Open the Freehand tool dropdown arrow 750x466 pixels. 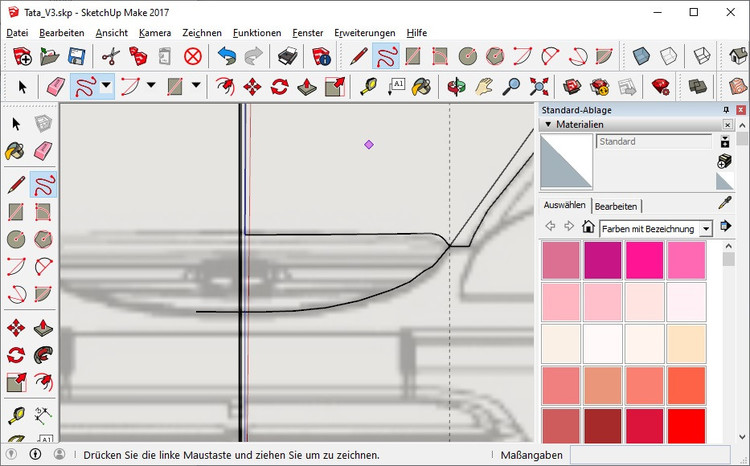106,86
